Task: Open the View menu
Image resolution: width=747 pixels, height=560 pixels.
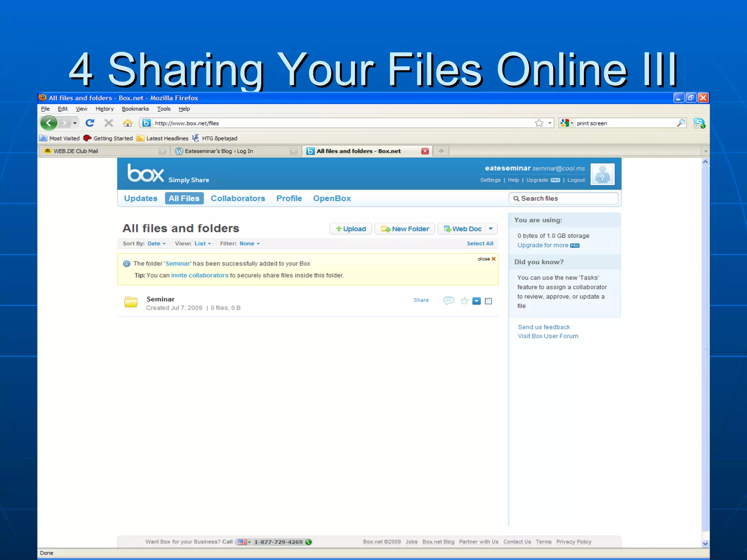Action: [82, 109]
